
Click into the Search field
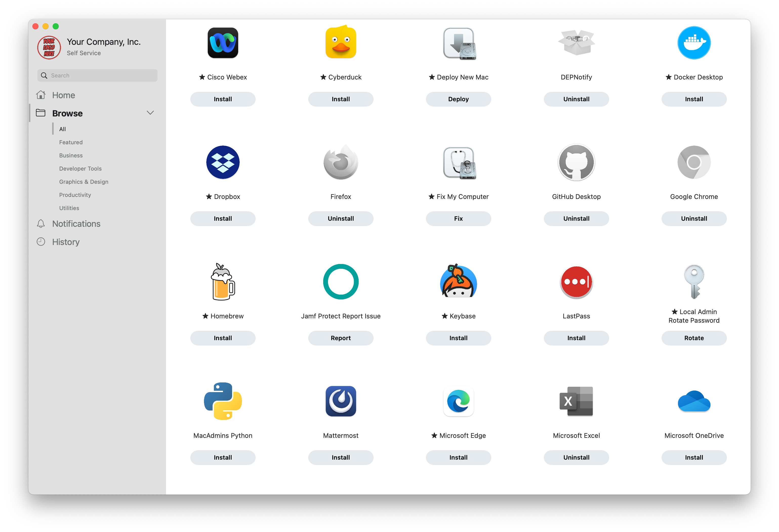tap(100, 75)
